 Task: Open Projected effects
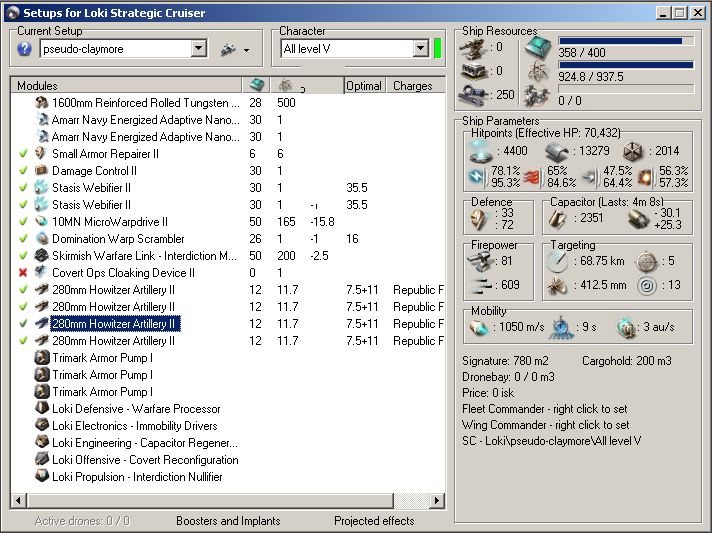coord(374,521)
